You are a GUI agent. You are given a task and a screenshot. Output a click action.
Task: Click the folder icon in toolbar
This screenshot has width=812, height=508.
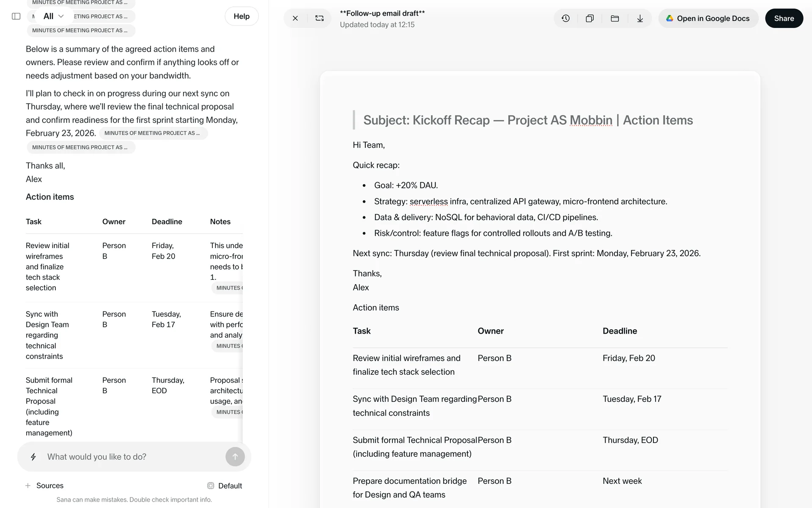(x=614, y=18)
